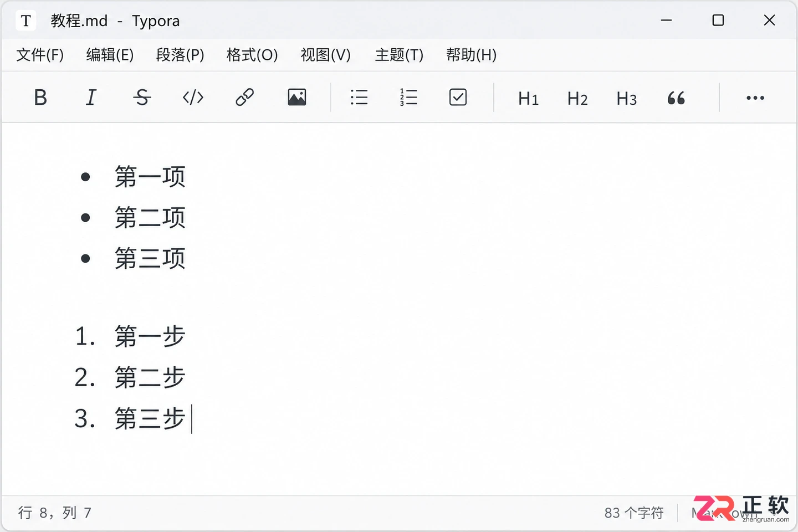The width and height of the screenshot is (798, 532).
Task: Minimize the Typora window
Action: coord(667,21)
